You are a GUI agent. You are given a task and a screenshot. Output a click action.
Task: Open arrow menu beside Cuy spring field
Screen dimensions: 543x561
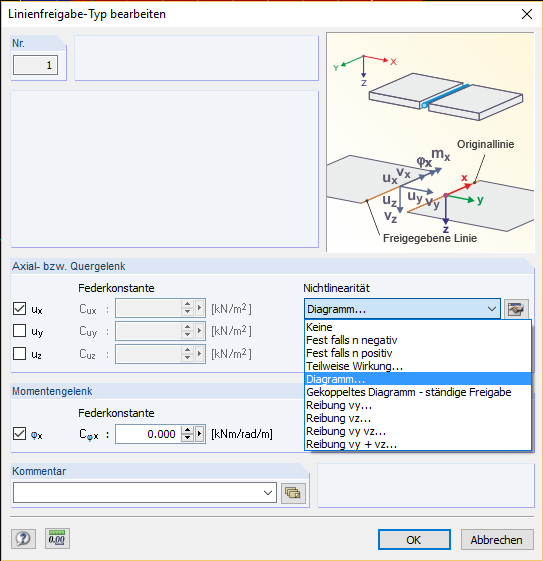click(199, 331)
